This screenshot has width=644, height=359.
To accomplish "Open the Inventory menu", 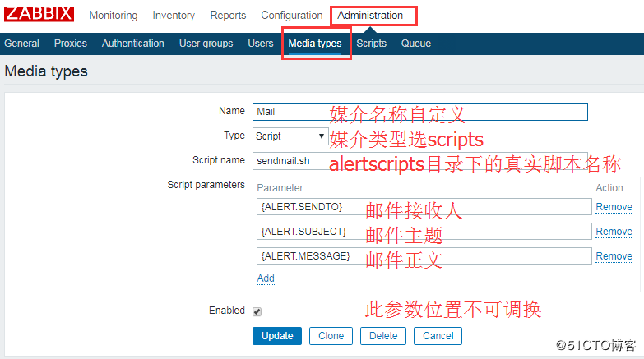I will [x=174, y=15].
